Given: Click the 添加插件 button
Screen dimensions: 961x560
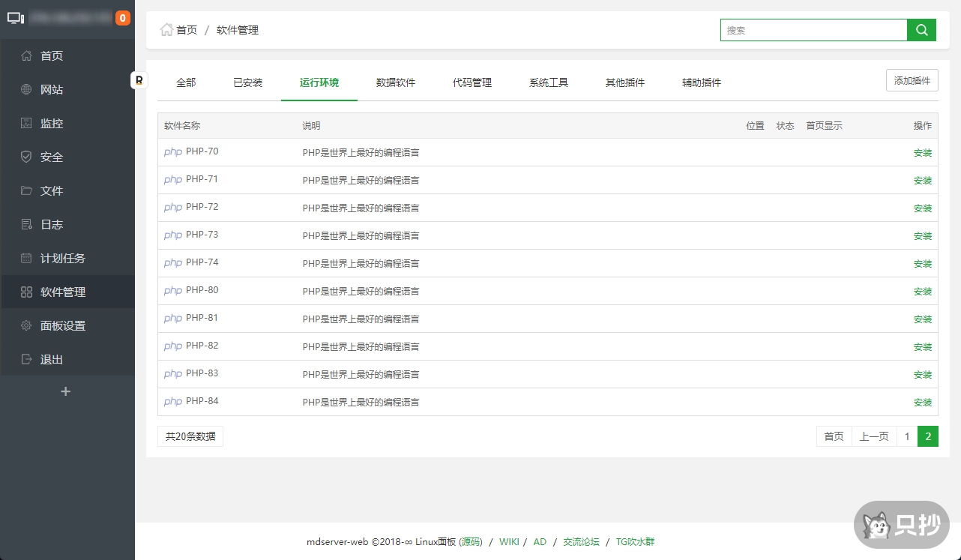Looking at the screenshot, I should (x=912, y=79).
